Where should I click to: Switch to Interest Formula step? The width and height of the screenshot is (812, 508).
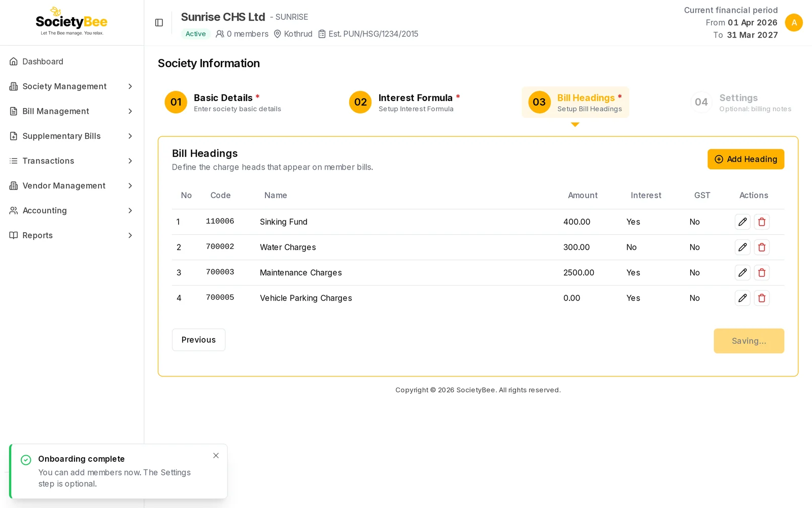click(x=405, y=102)
